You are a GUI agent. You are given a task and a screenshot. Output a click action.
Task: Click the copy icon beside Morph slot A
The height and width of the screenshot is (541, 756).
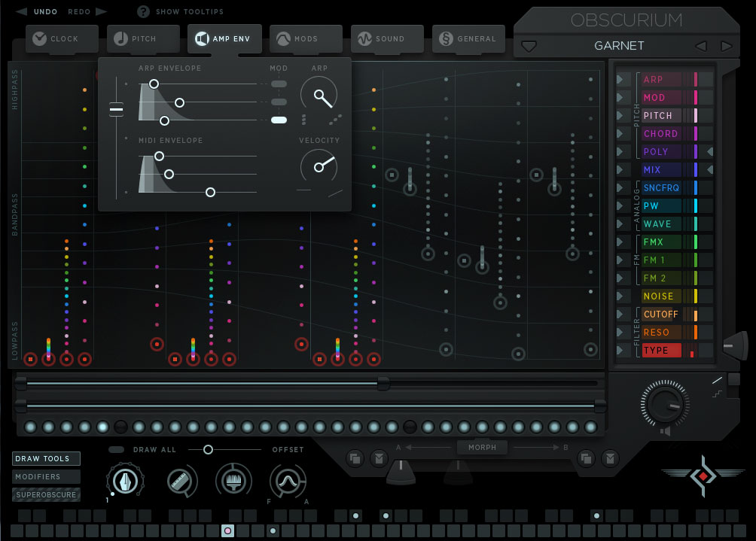point(355,458)
